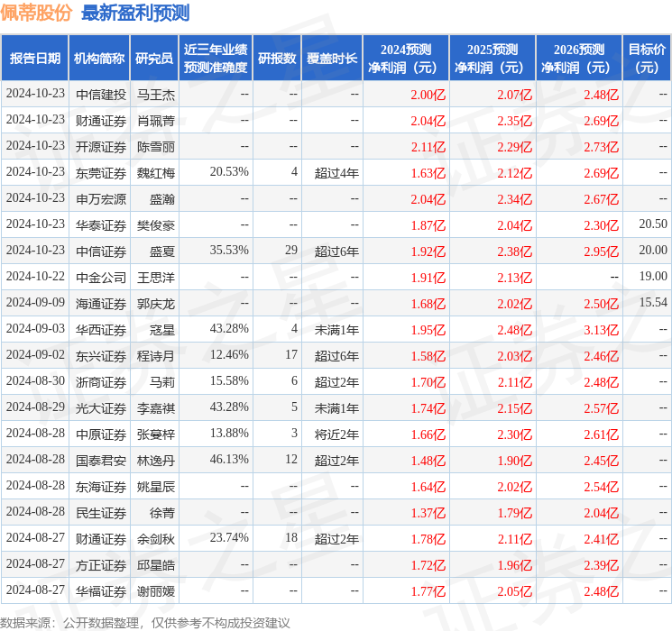Image resolution: width=672 pixels, height=631 pixels.
Task: Select the 国泰君安 institution cell
Action: click(101, 461)
